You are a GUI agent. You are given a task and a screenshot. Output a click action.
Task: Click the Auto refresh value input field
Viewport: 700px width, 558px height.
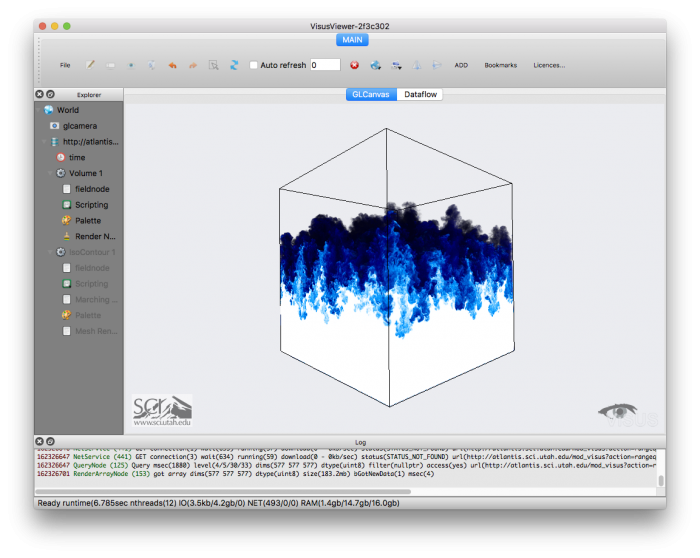325,65
